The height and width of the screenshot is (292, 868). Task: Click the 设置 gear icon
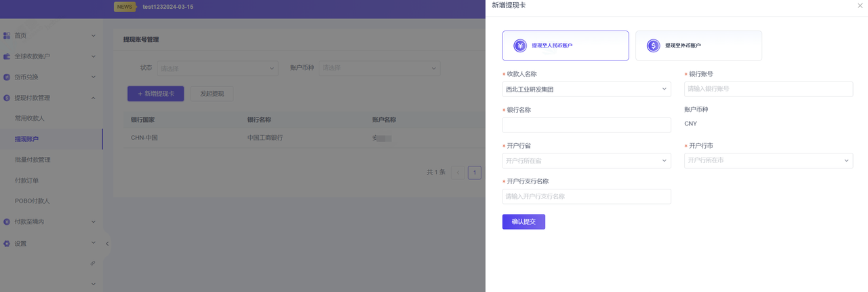click(7, 243)
